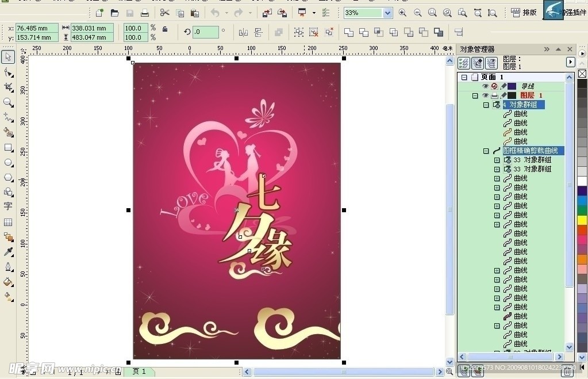Toggle the guides layer eye icon
588x379 pixels.
(x=485, y=86)
